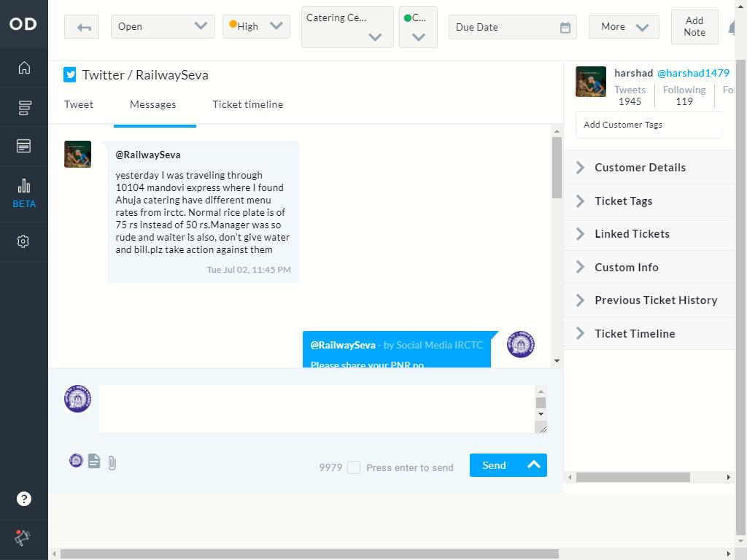
Task: Click reply box scroll-down arrow
Action: [x=541, y=414]
